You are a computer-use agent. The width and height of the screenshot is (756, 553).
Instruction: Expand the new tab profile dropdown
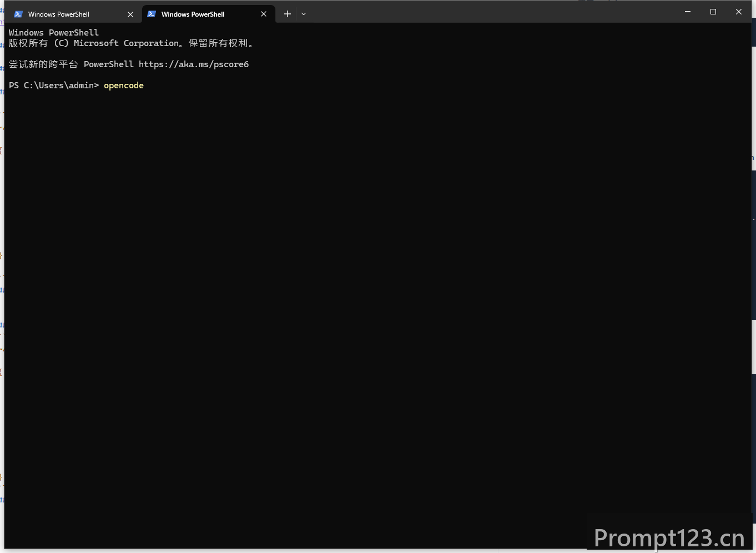point(304,14)
